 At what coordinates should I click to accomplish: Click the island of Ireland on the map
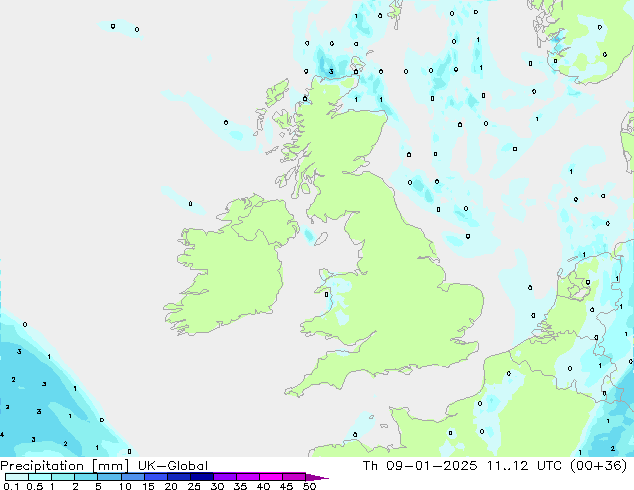pyautogui.click(x=230, y=267)
